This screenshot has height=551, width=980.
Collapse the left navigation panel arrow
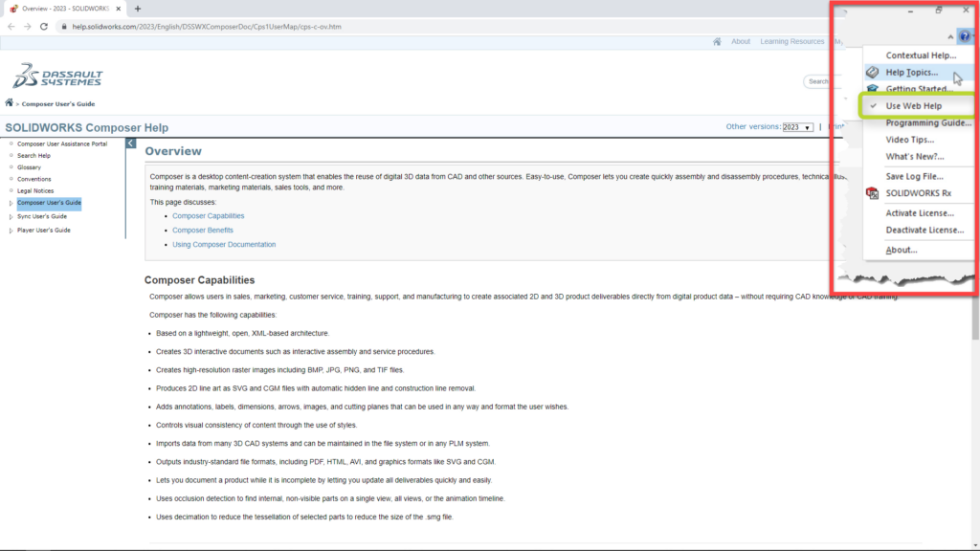click(131, 143)
